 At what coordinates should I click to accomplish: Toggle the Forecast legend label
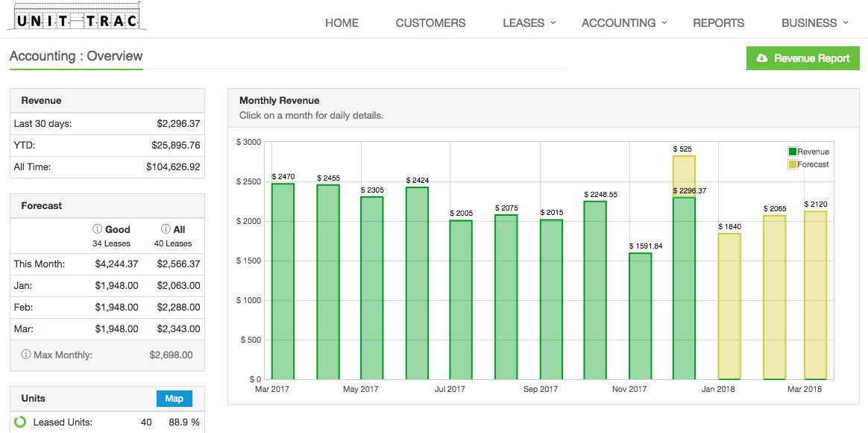click(814, 164)
